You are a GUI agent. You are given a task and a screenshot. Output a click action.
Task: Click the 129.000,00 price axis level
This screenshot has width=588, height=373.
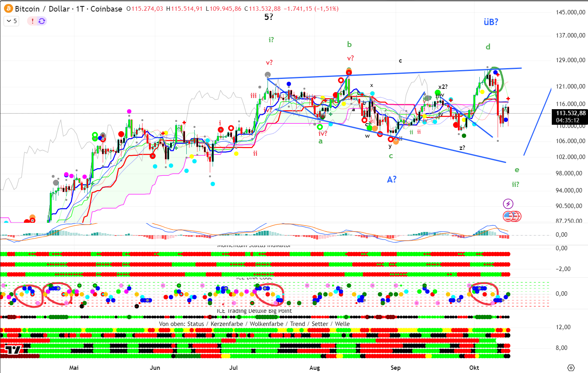coord(570,60)
